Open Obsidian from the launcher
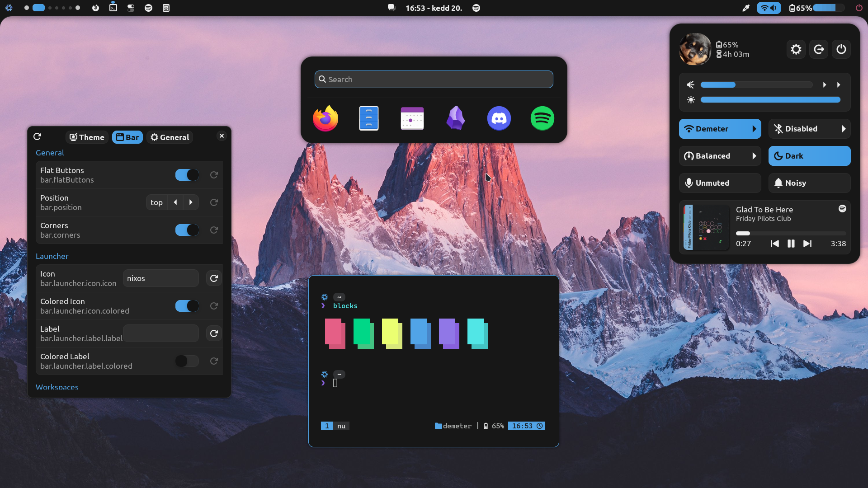 click(456, 118)
